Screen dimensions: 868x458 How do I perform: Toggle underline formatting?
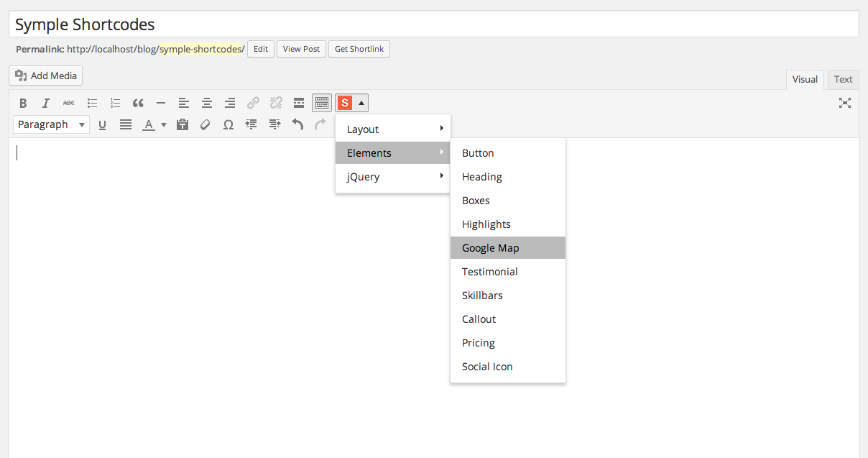click(x=102, y=124)
